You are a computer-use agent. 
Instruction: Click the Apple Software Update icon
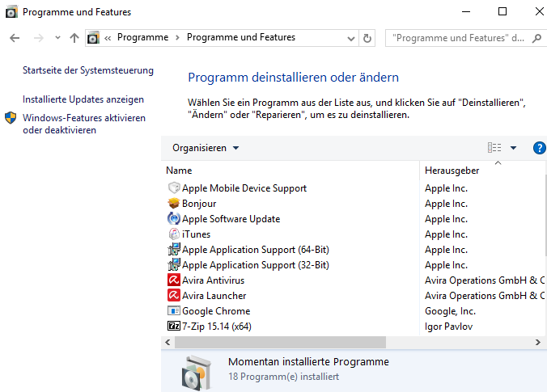(x=174, y=218)
